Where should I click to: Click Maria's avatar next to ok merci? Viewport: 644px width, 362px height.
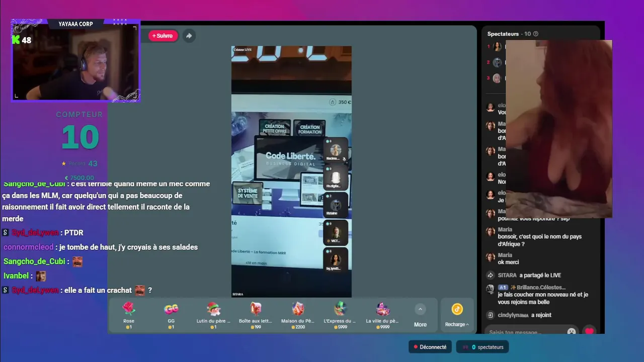[x=490, y=257]
